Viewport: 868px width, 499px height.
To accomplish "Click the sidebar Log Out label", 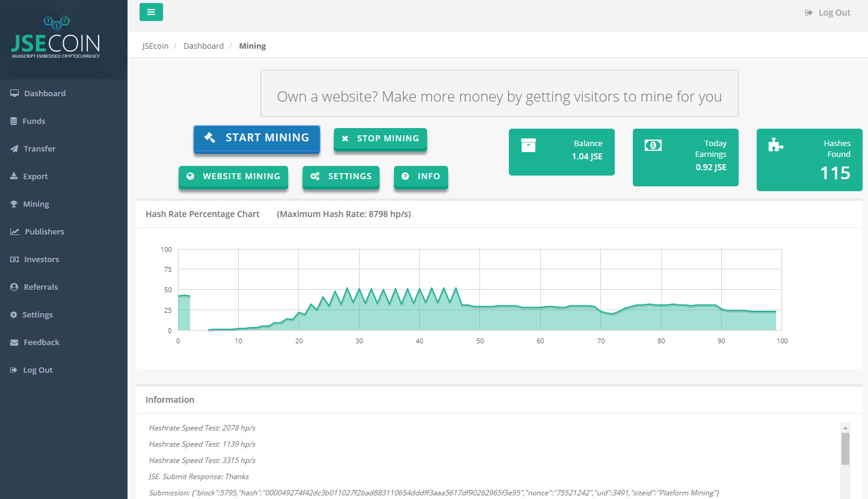I will coord(38,370).
